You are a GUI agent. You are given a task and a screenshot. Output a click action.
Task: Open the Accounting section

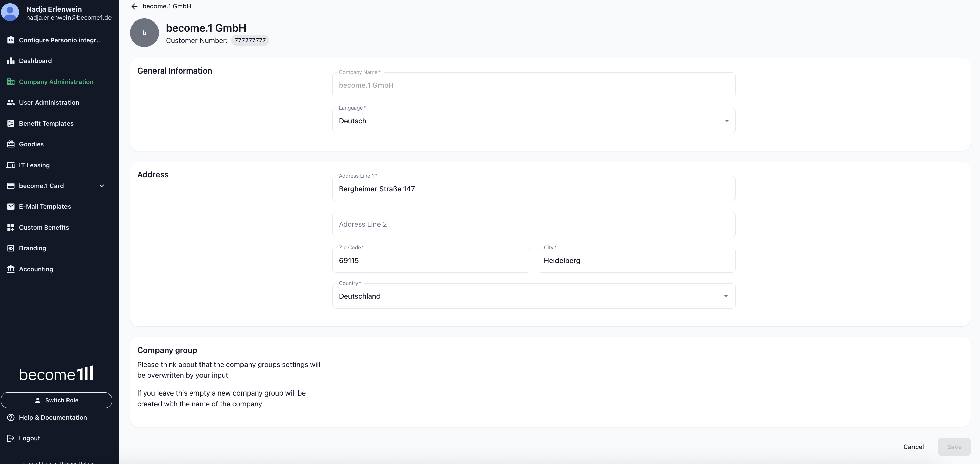pyautogui.click(x=36, y=269)
